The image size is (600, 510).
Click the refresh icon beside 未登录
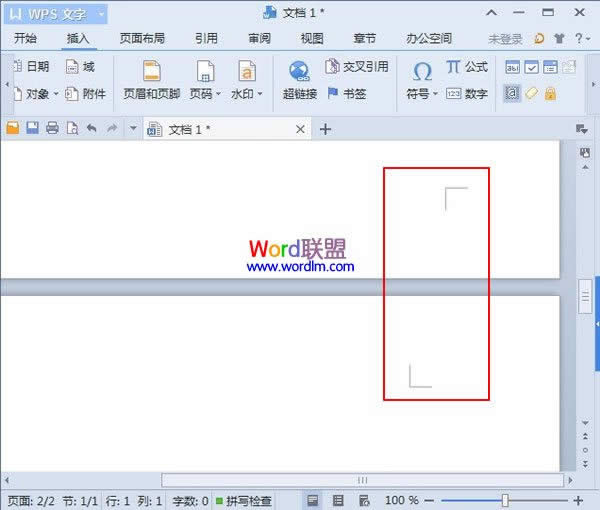pos(539,38)
